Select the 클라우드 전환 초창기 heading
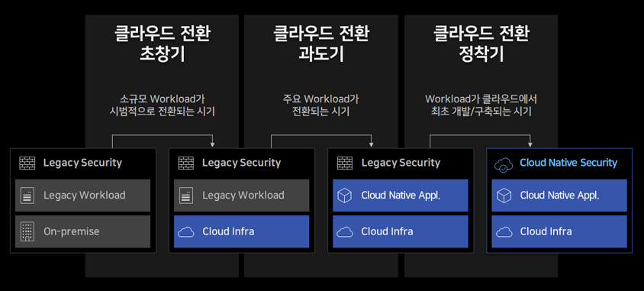 click(163, 44)
